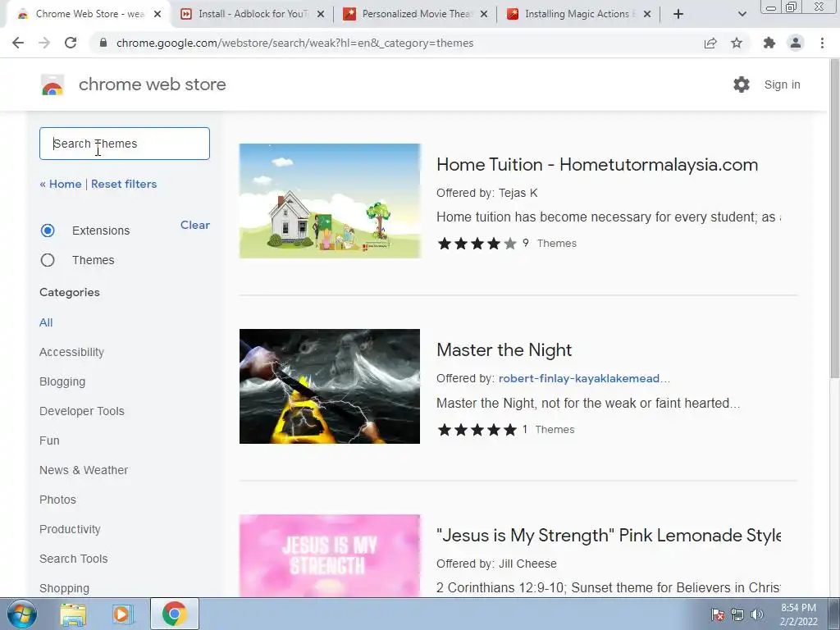840x630 pixels.
Task: Open the volume speaker icon
Action: (x=757, y=614)
